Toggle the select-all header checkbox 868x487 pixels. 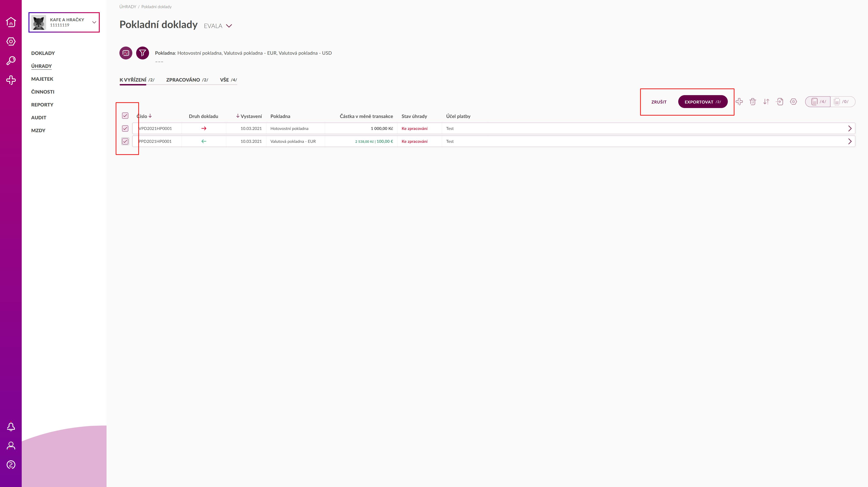coord(125,115)
